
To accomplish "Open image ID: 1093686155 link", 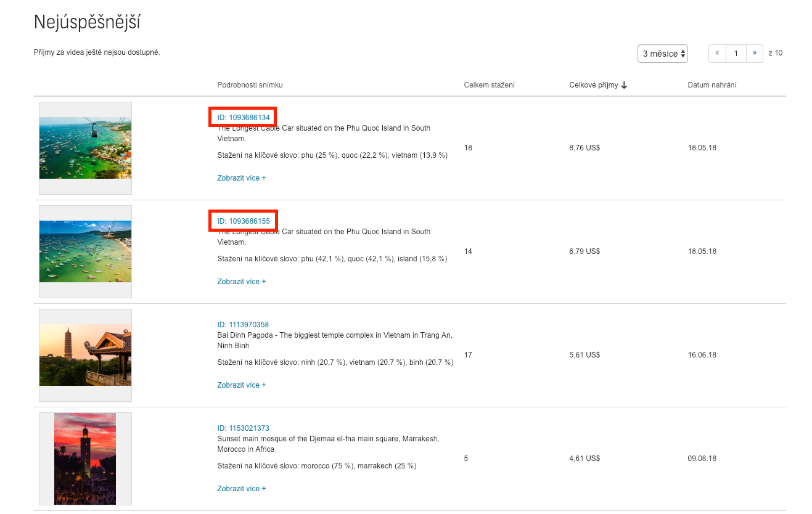I will pyautogui.click(x=244, y=221).
